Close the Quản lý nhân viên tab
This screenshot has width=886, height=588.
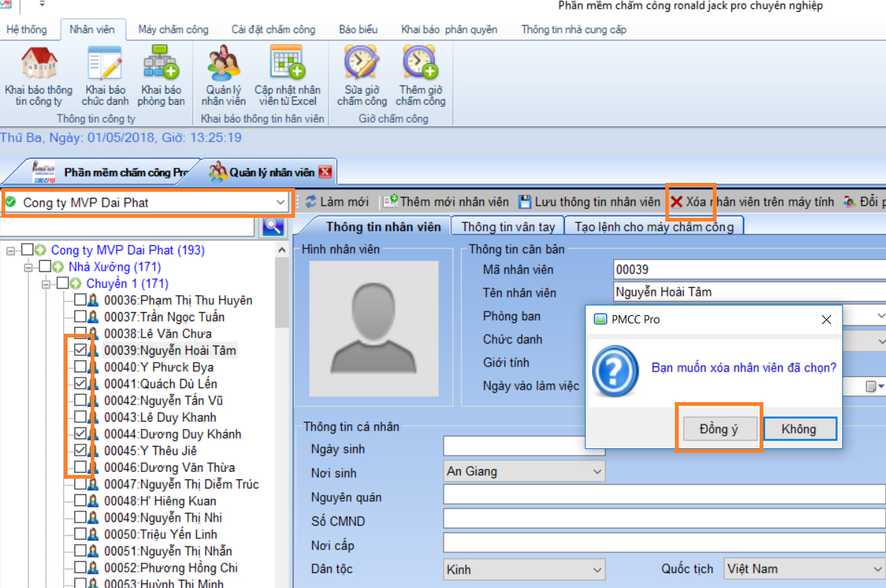[326, 172]
